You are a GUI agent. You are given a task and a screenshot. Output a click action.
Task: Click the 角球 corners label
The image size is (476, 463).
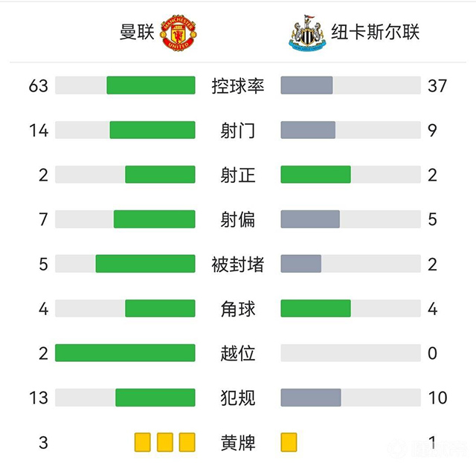point(238,308)
